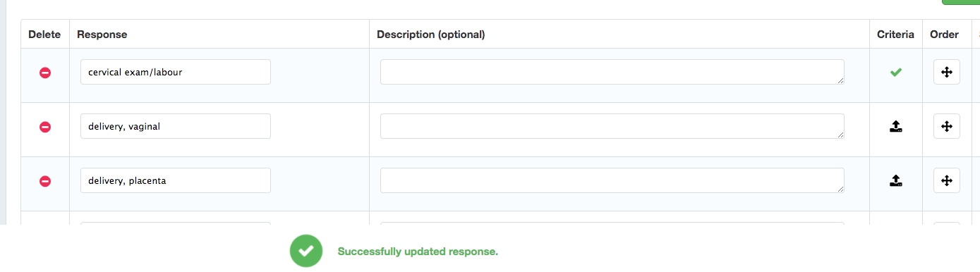Edit the cervical exam/labour response field
Screen dimensions: 980x272
(x=176, y=72)
